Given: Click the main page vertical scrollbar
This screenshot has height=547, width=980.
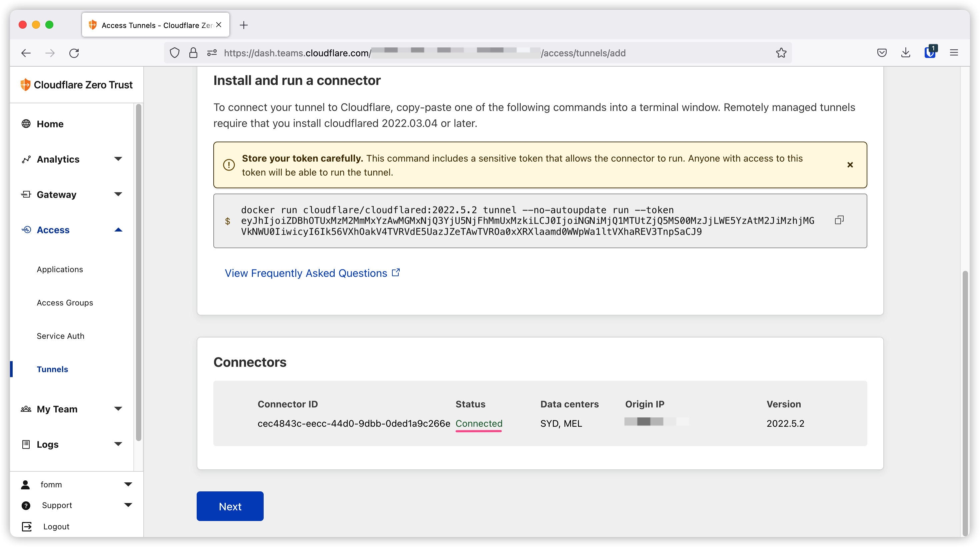Looking at the screenshot, I should click(x=965, y=403).
